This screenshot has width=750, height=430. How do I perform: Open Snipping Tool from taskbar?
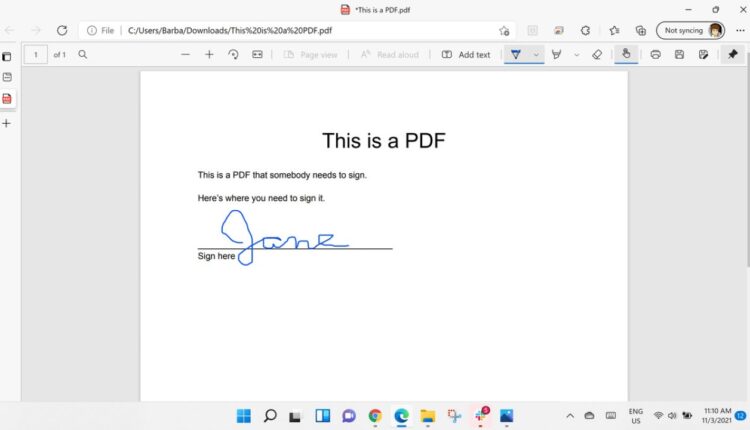click(454, 416)
